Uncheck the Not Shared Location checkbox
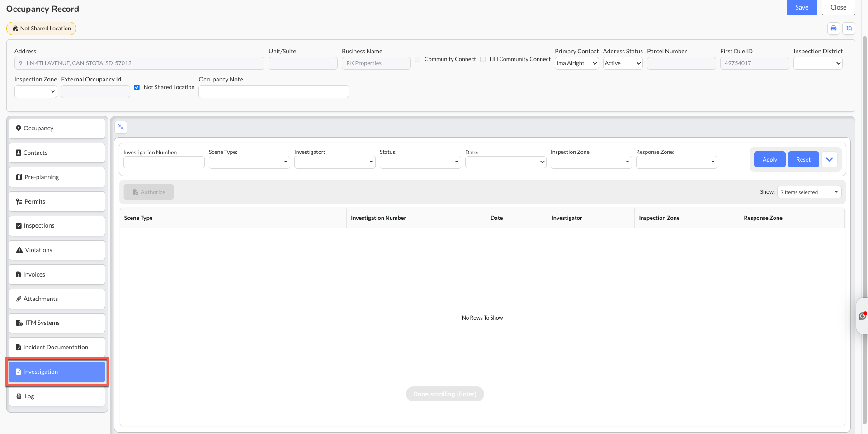Viewport: 868px width, 434px height. click(137, 87)
